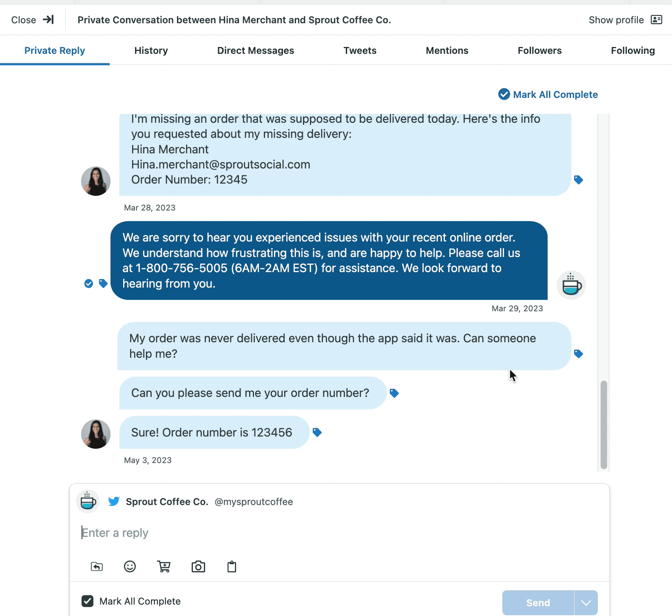
Task: View the Followers tab
Action: click(539, 51)
